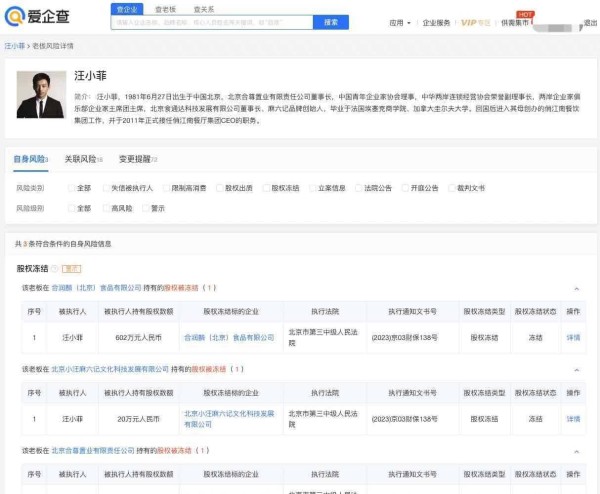Check the 股权出质 filter
This screenshot has width=600, height=494.
click(220, 188)
